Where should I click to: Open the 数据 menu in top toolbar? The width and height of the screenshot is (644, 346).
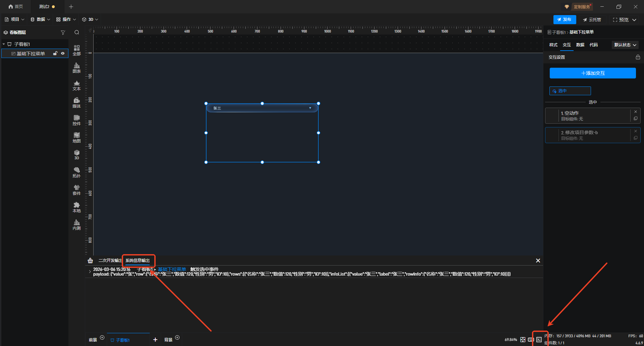pyautogui.click(x=40, y=19)
